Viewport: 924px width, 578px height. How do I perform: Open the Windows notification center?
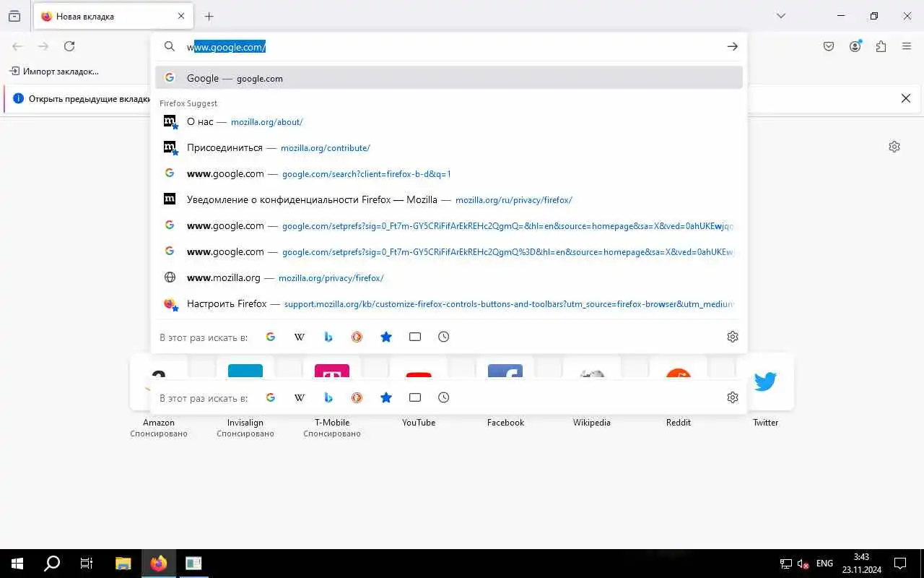coord(900,564)
